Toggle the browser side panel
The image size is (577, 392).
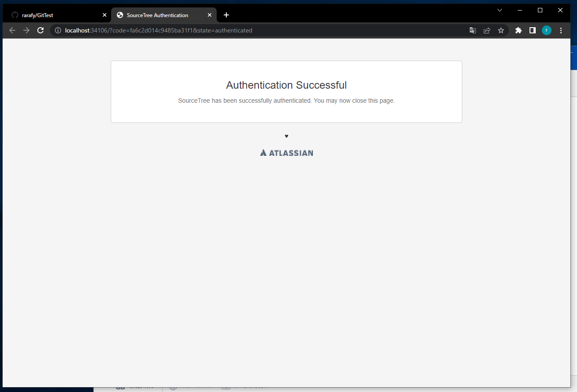[x=533, y=30]
